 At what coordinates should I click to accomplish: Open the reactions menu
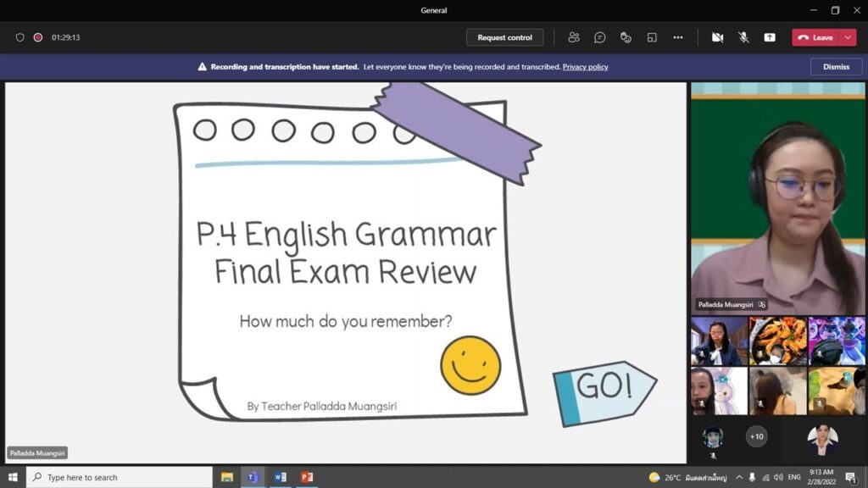click(x=626, y=37)
